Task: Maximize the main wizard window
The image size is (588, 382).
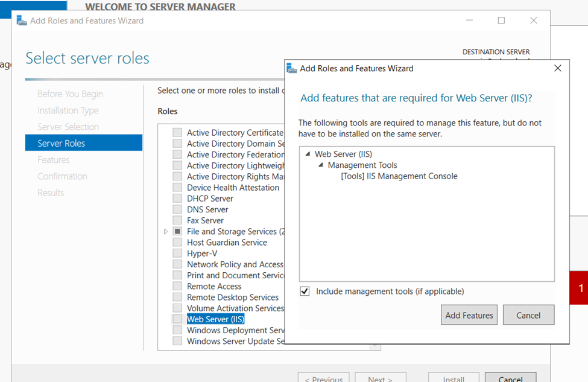Action: tap(501, 21)
